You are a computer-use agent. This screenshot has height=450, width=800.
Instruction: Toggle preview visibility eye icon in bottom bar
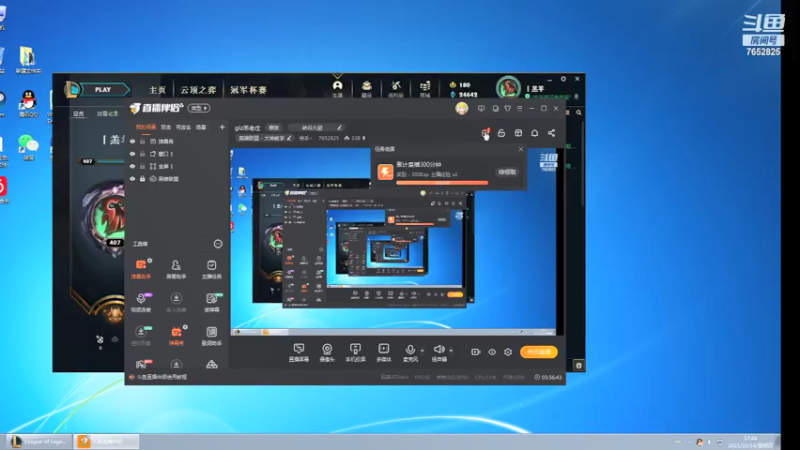coord(492,352)
